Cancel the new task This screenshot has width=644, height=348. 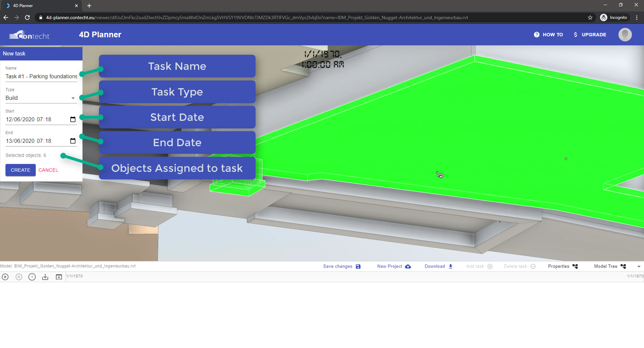[48, 170]
